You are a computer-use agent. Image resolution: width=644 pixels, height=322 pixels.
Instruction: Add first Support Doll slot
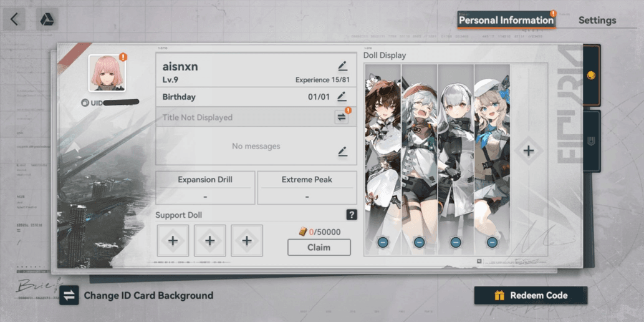(x=173, y=240)
